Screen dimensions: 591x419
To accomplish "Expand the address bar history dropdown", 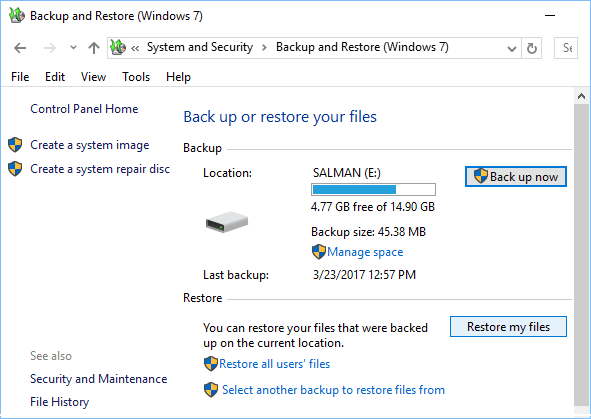I will pyautogui.click(x=511, y=49).
